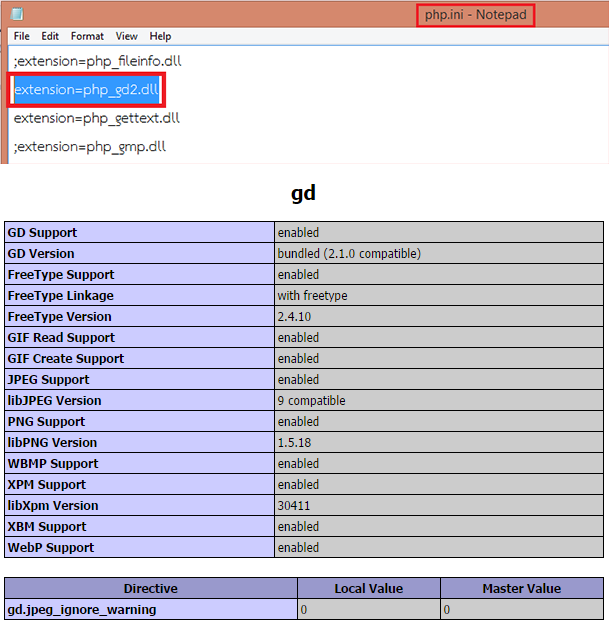The image size is (609, 637).
Task: Click the Notepad icon in the title bar
Action: pos(17,14)
